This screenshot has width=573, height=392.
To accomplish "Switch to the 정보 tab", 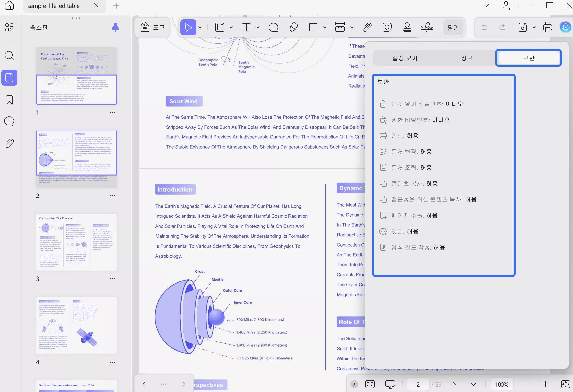I will [467, 58].
